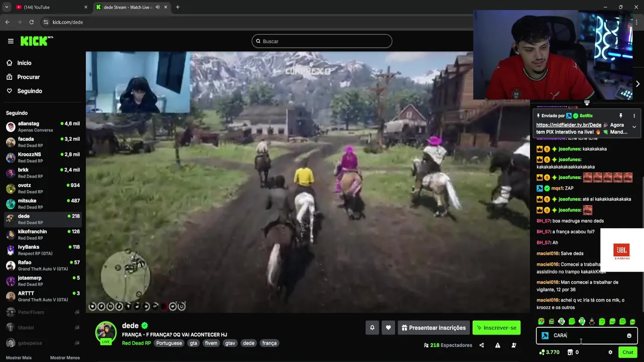Open the midfielder.tv.br/Dede link
Screen dimensions: 644x362
[x=569, y=125]
